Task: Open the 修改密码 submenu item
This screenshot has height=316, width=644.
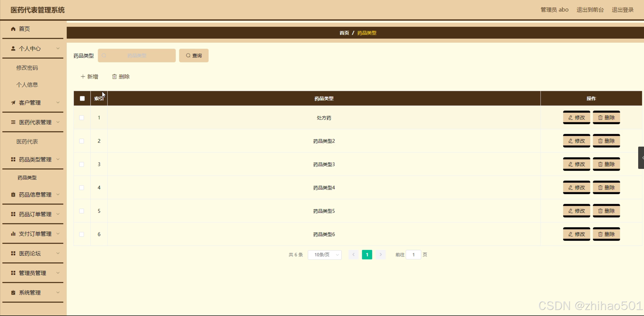Action: coord(27,68)
